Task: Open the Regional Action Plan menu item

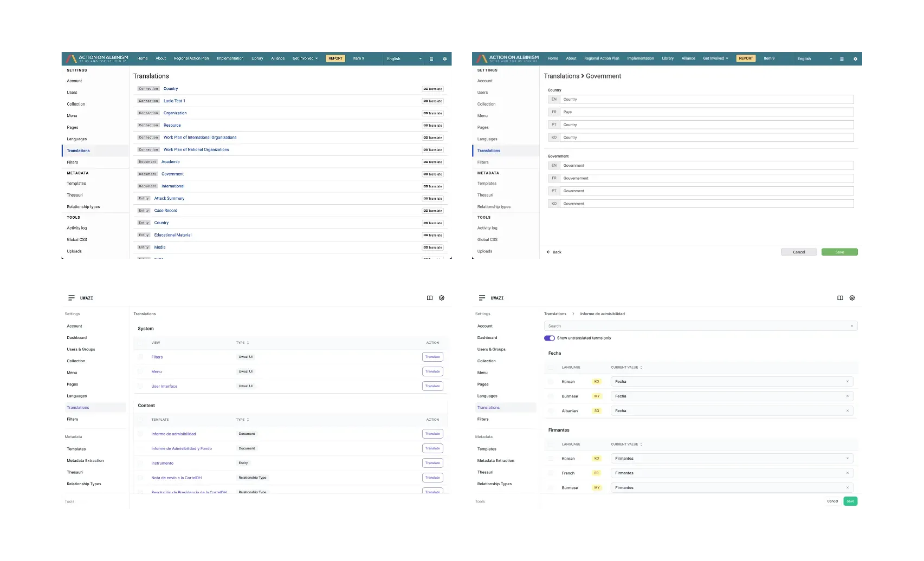Action: pyautogui.click(x=191, y=58)
